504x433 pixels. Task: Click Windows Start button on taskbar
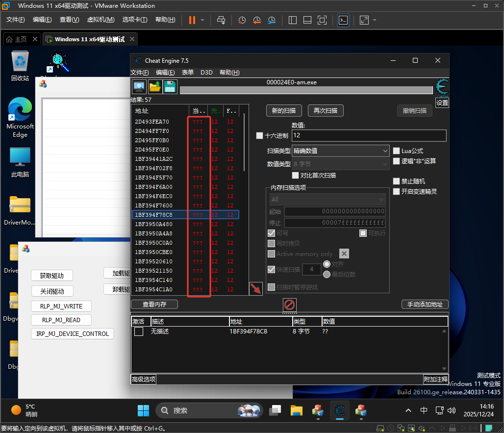(143, 410)
